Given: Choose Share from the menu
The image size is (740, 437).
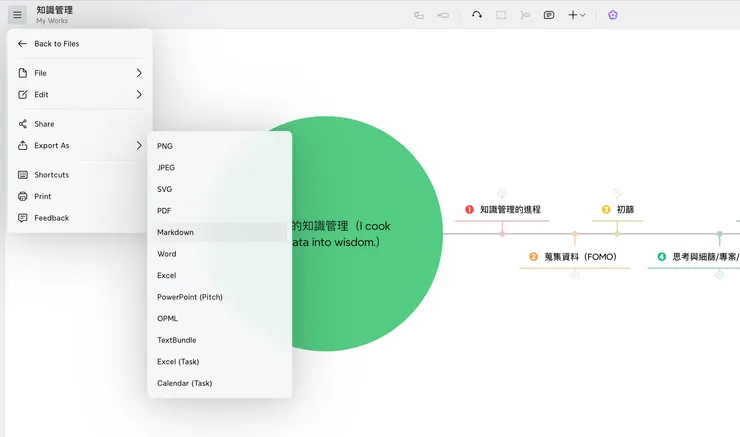Looking at the screenshot, I should click(x=80, y=124).
